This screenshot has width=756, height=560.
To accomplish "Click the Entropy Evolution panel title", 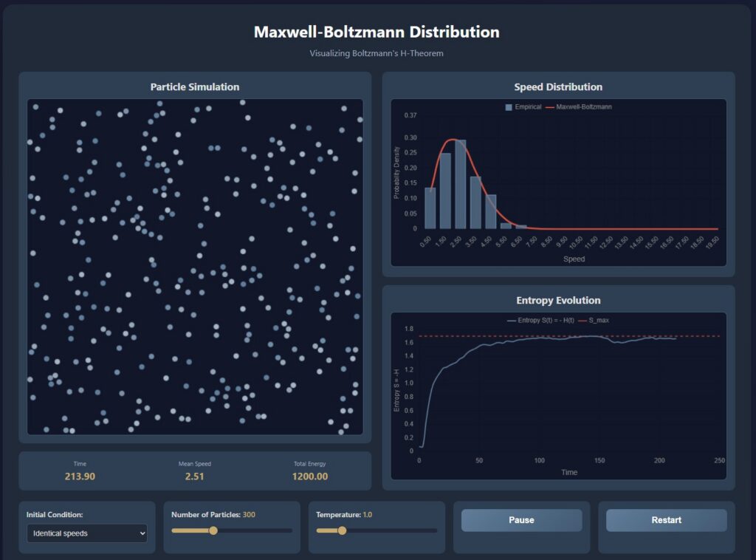I will pos(558,301).
